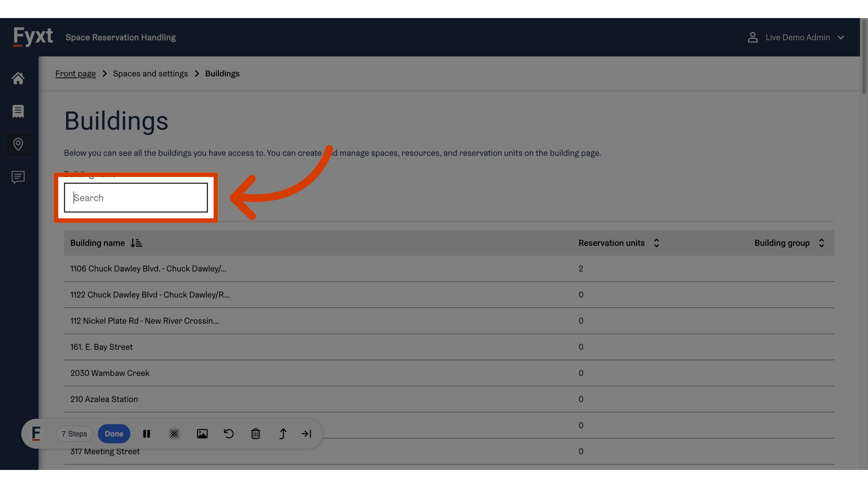Click the Building name search field
This screenshot has width=868, height=488.
136,198
